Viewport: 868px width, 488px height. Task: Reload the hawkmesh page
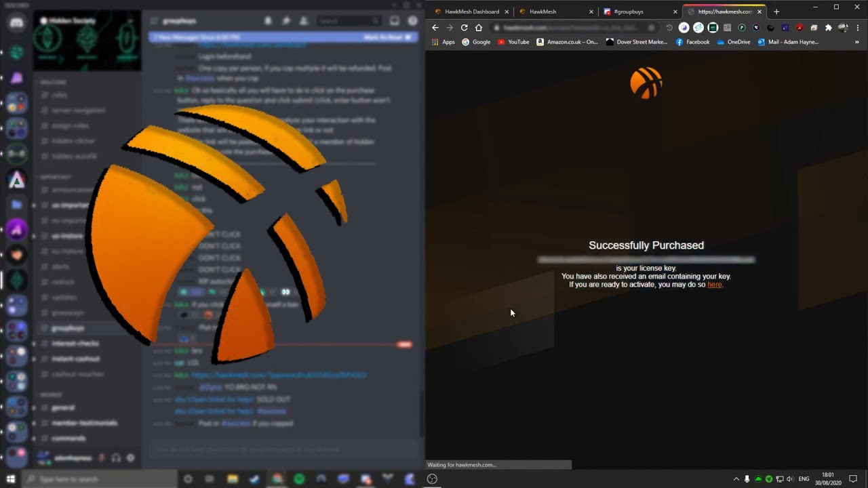point(464,28)
